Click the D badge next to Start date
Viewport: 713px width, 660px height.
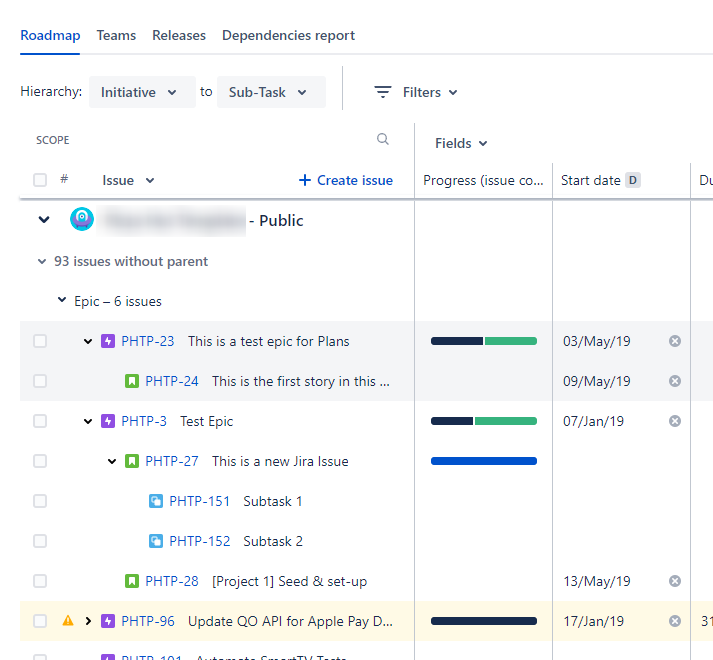point(633,180)
